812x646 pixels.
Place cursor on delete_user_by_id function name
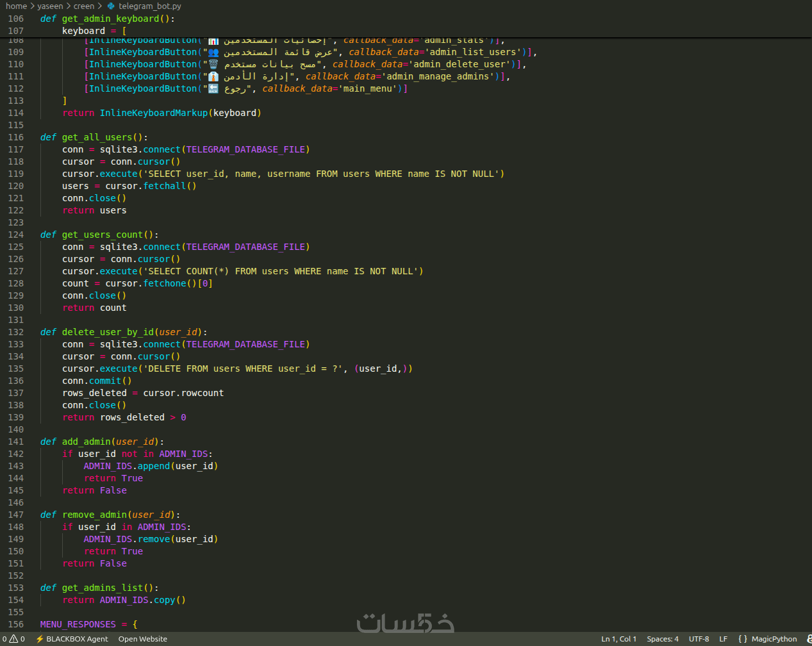[x=108, y=332]
